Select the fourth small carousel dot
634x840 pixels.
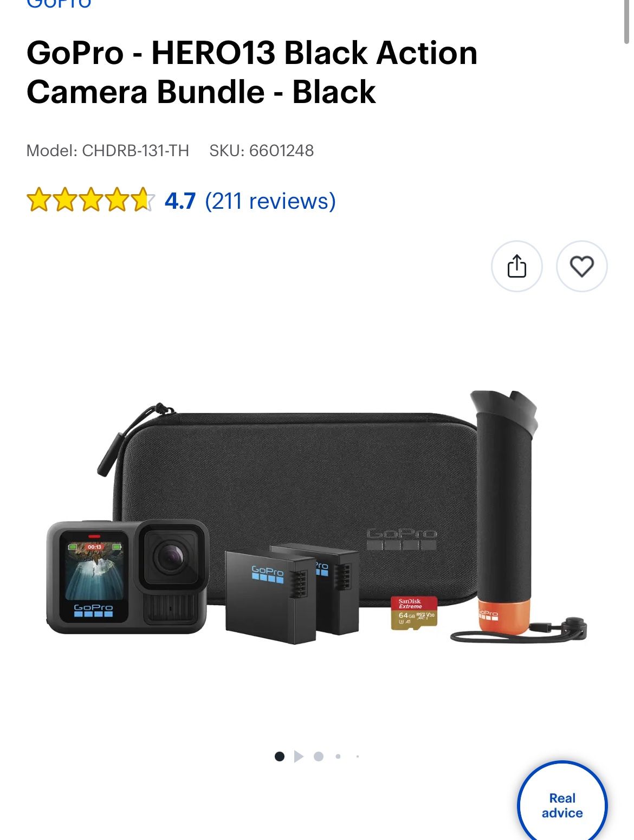pos(338,756)
